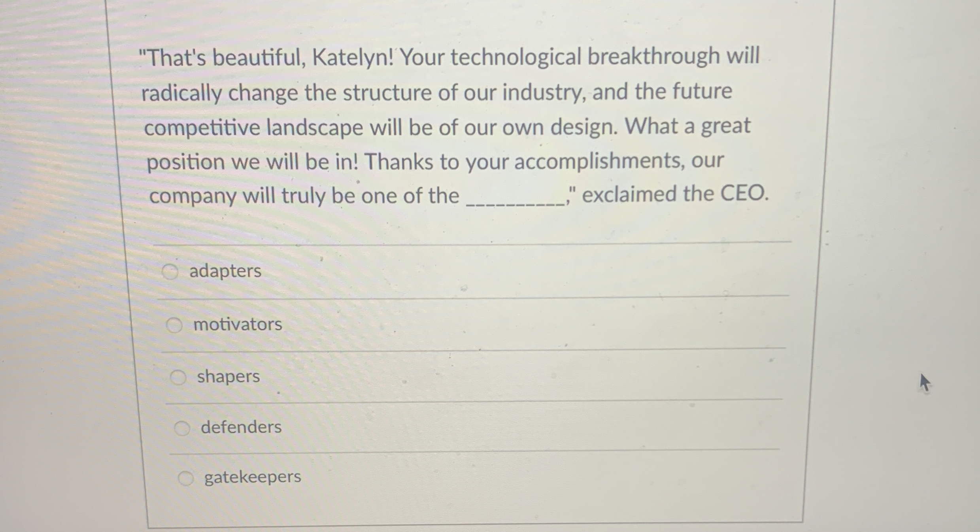Select the motivators radio button
Viewport: 980px width, 532px height.
click(176, 324)
